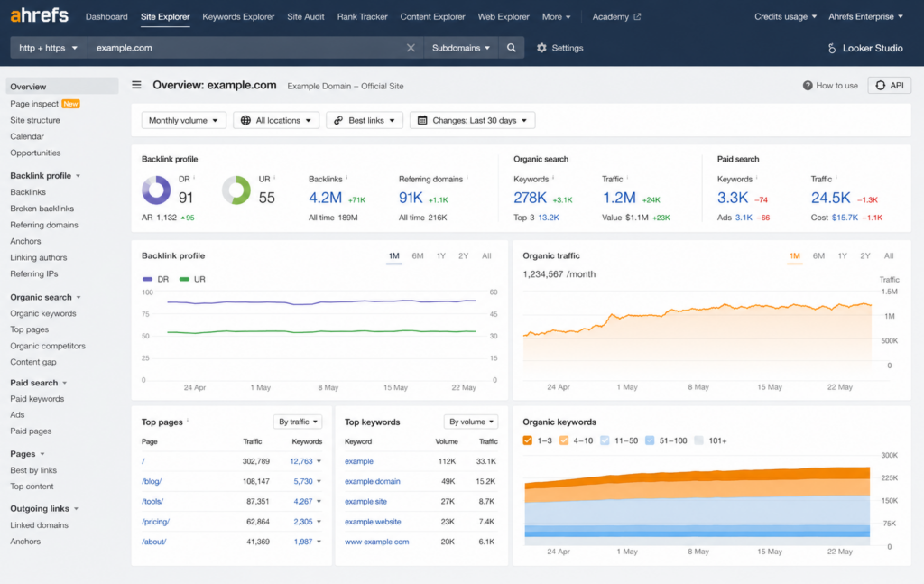This screenshot has height=584, width=924.
Task: Open Content gap report
Action: (x=33, y=362)
